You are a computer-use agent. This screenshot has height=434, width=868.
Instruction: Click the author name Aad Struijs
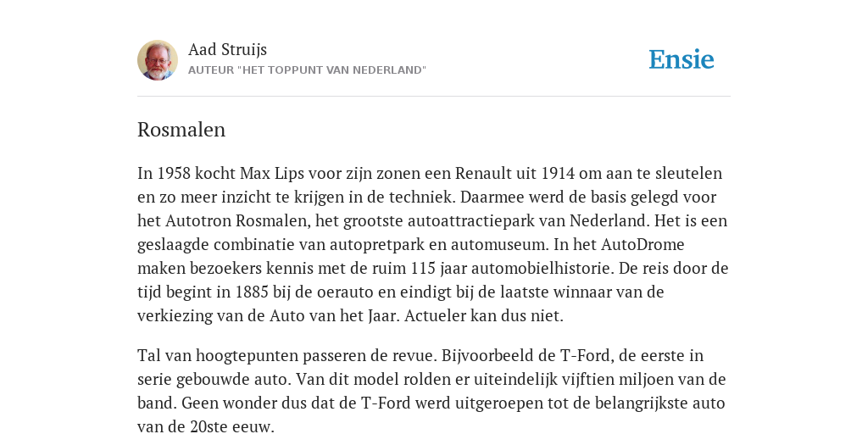pos(227,50)
